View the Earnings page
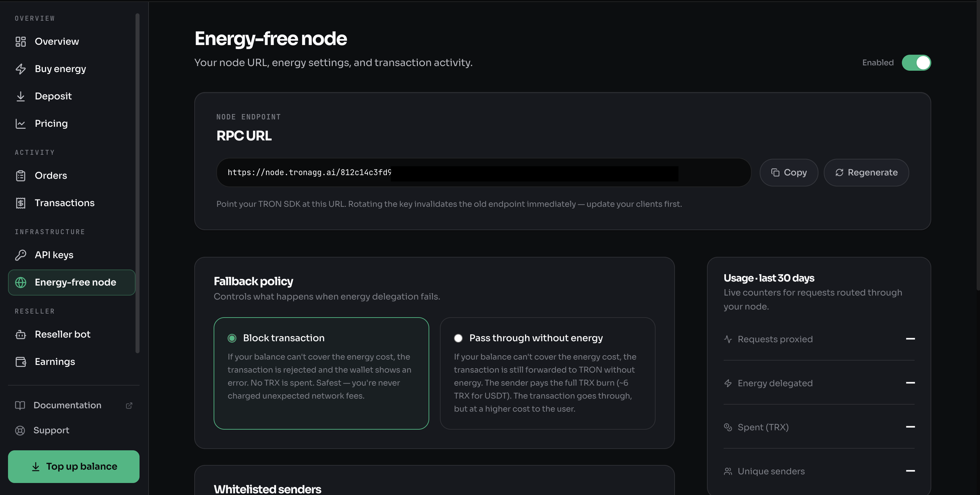 point(71,362)
